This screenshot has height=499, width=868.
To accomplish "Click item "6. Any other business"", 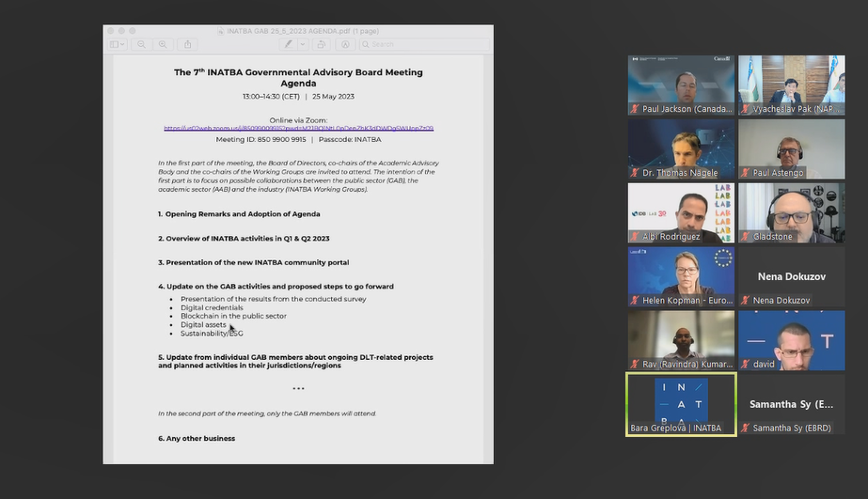I will click(197, 438).
